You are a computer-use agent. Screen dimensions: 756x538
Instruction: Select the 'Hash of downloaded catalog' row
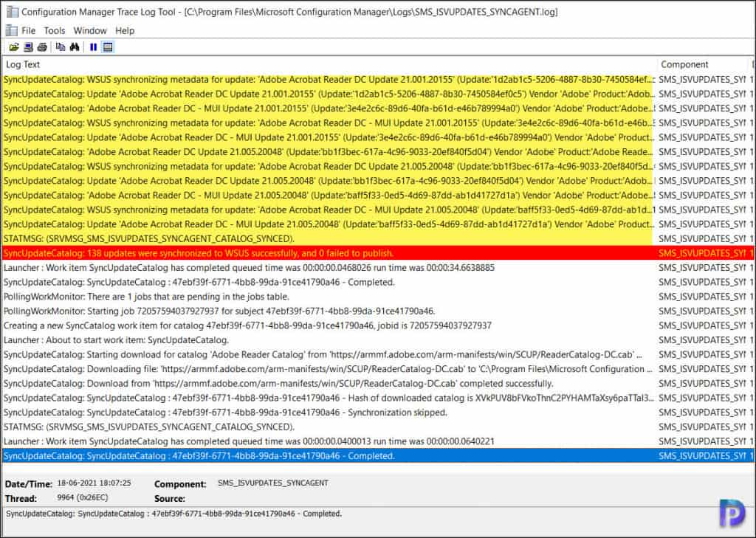click(378, 398)
